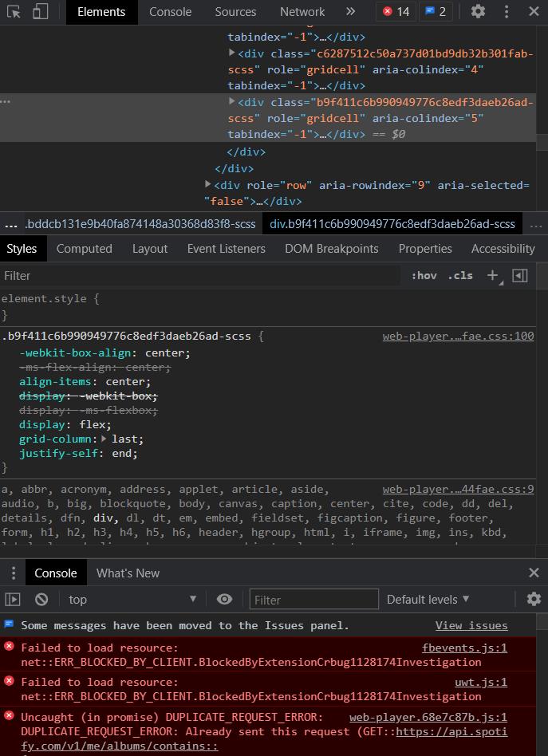Open the Network tab
Viewport: 548px width, 756px height.
pos(302,12)
